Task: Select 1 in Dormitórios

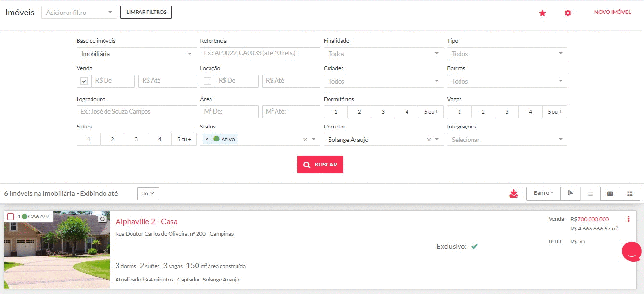Action: (336, 112)
